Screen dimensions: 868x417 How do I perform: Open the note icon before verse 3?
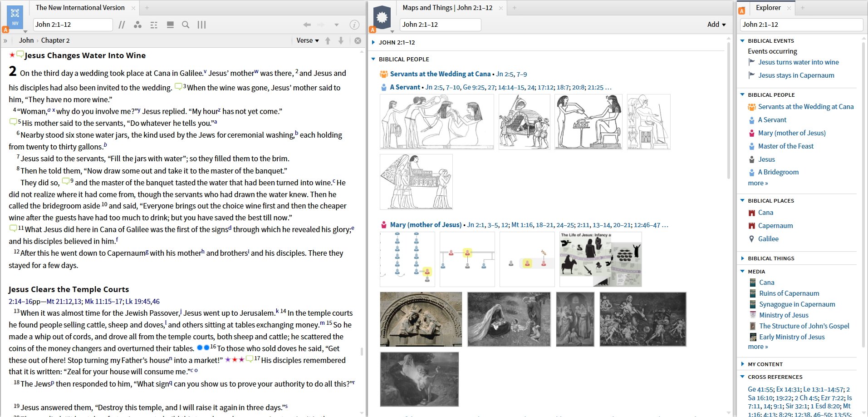tap(178, 86)
